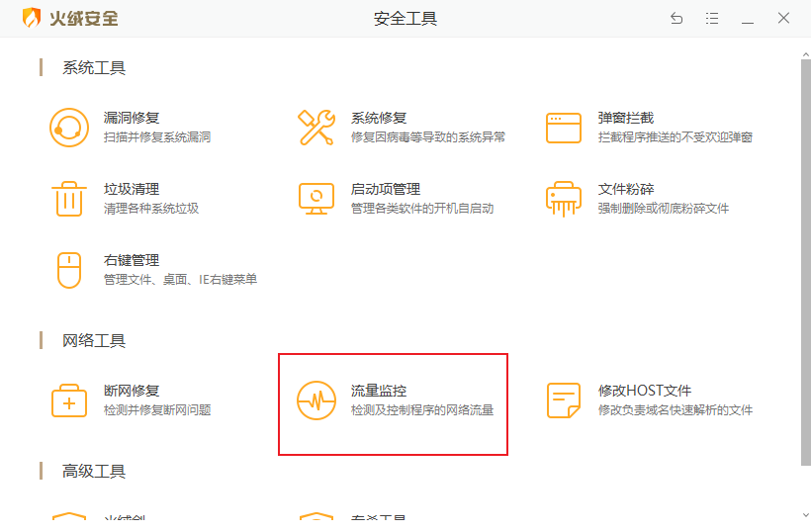Go back using the return arrow
811x532 pixels.
point(676,18)
